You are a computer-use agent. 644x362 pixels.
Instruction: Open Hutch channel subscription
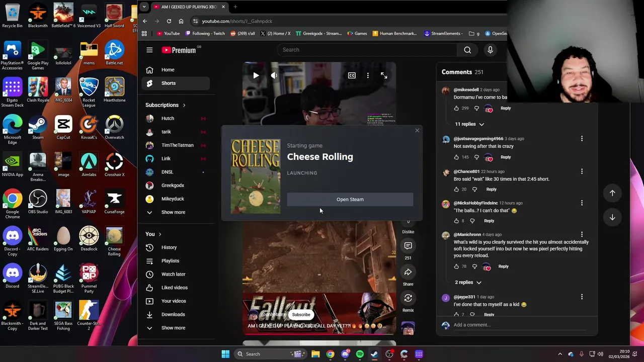[176, 119]
